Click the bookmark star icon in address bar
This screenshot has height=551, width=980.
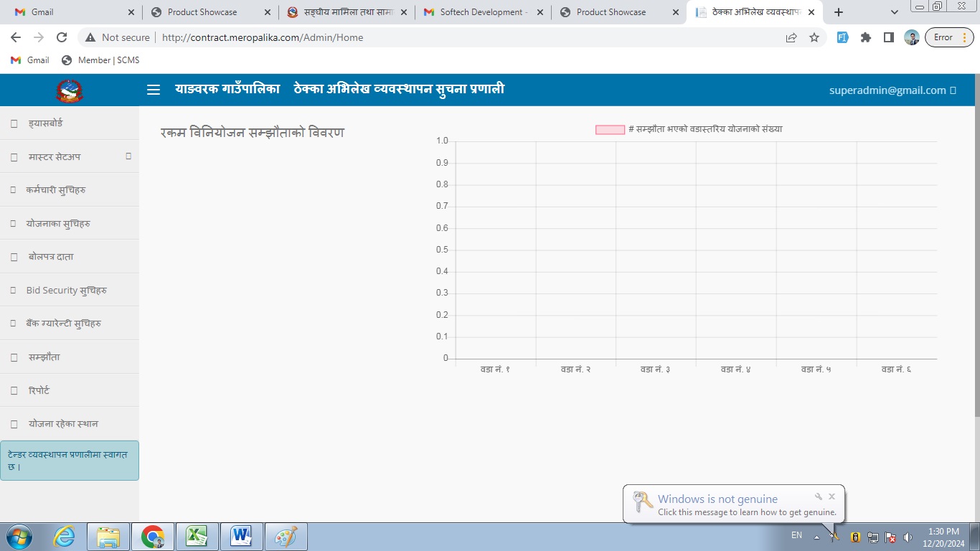814,37
